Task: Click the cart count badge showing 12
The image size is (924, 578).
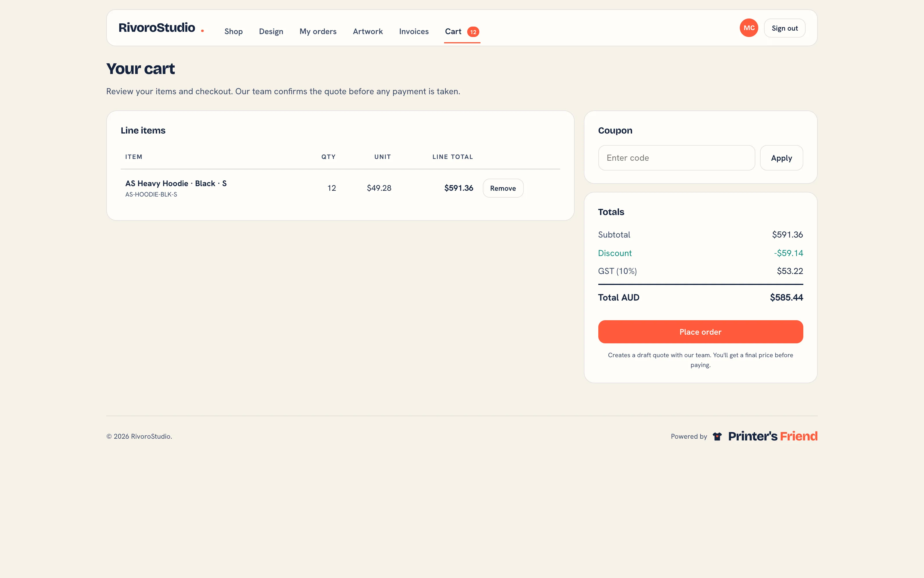Action: click(473, 32)
